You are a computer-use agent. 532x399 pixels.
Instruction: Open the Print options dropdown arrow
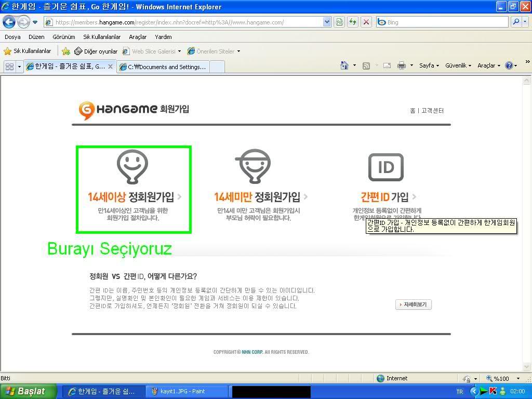411,65
